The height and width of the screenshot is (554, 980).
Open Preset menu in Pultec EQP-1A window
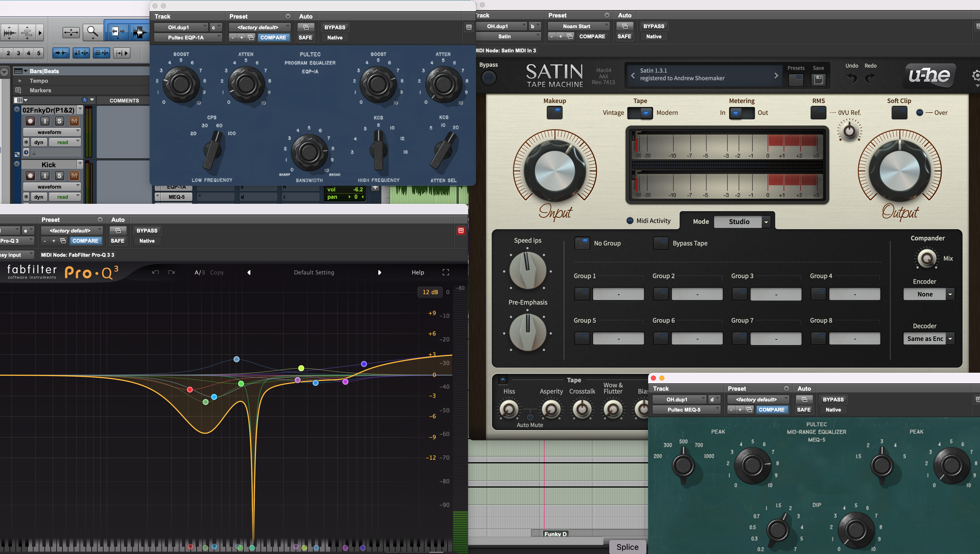pos(288,16)
